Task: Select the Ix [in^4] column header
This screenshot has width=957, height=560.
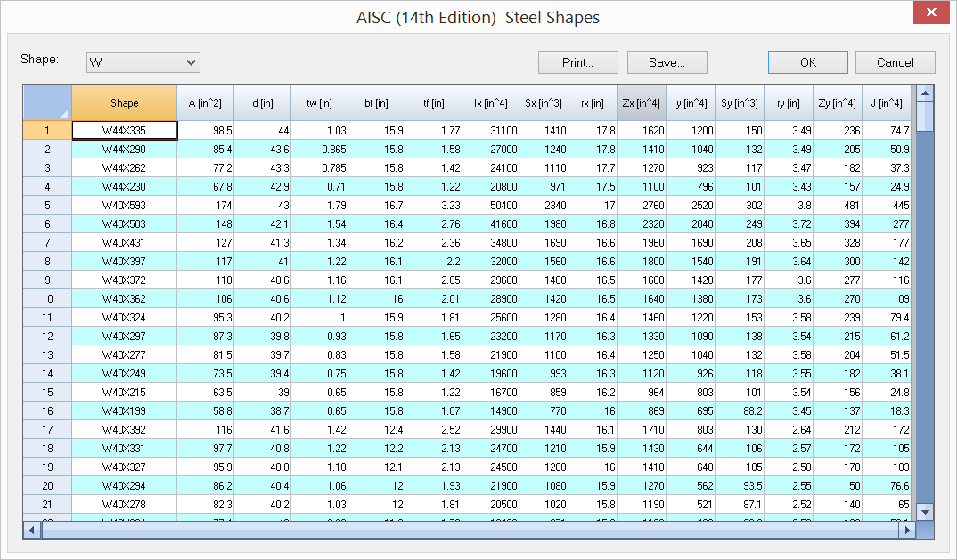Action: point(490,103)
